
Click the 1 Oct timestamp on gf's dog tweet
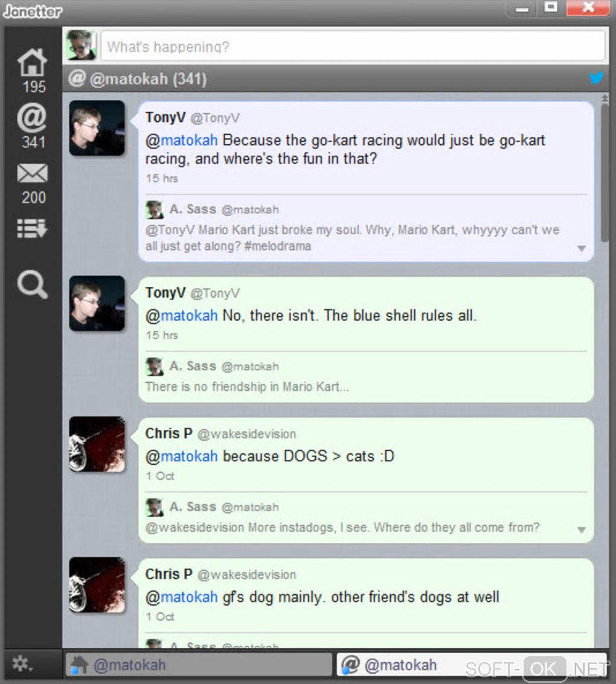click(x=160, y=617)
